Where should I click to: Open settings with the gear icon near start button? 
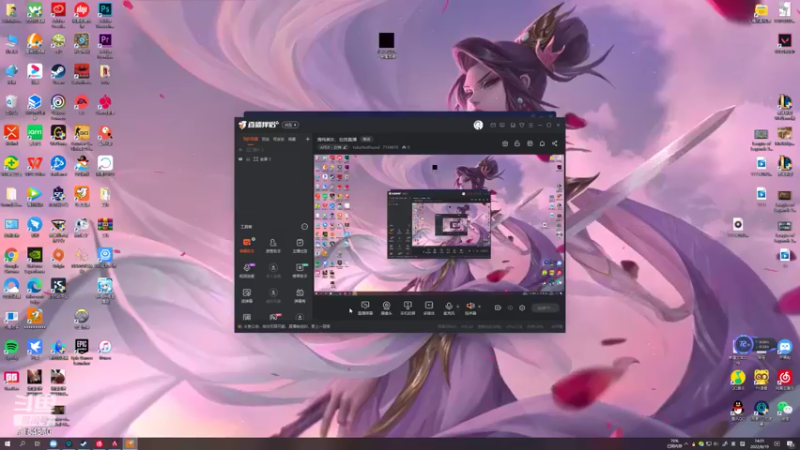(522, 308)
